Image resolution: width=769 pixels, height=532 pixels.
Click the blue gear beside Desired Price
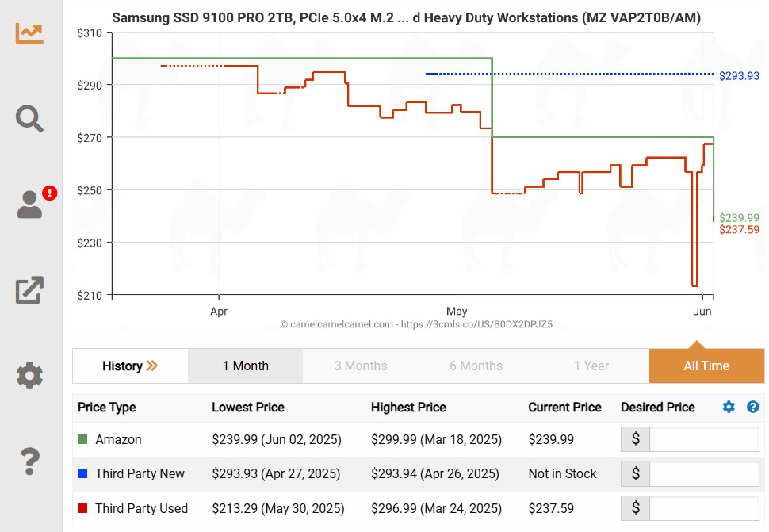729,407
